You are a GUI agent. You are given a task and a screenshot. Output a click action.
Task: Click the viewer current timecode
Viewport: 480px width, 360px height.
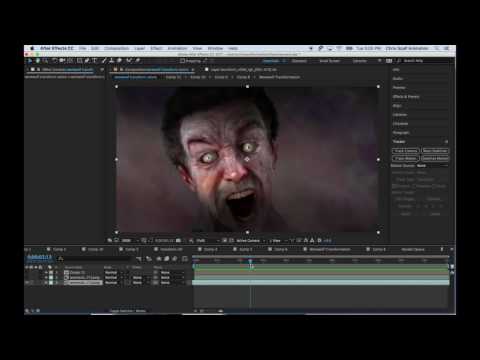tap(164, 241)
